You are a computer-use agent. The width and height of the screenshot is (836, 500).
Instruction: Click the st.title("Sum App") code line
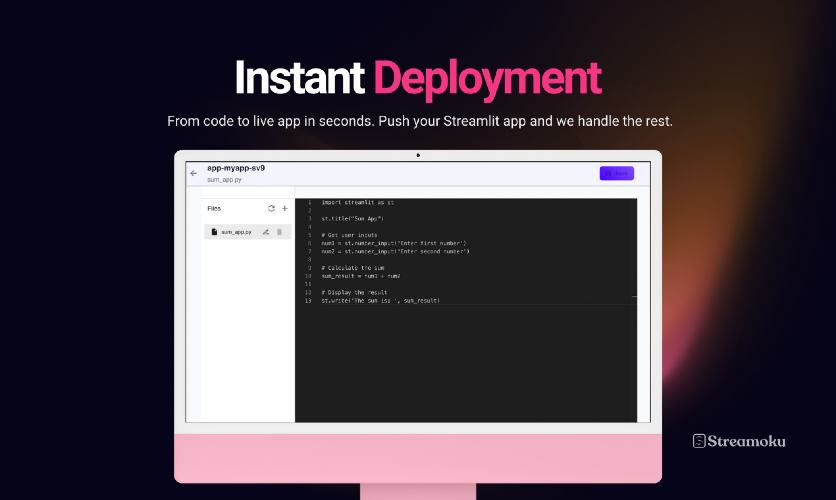(352, 219)
